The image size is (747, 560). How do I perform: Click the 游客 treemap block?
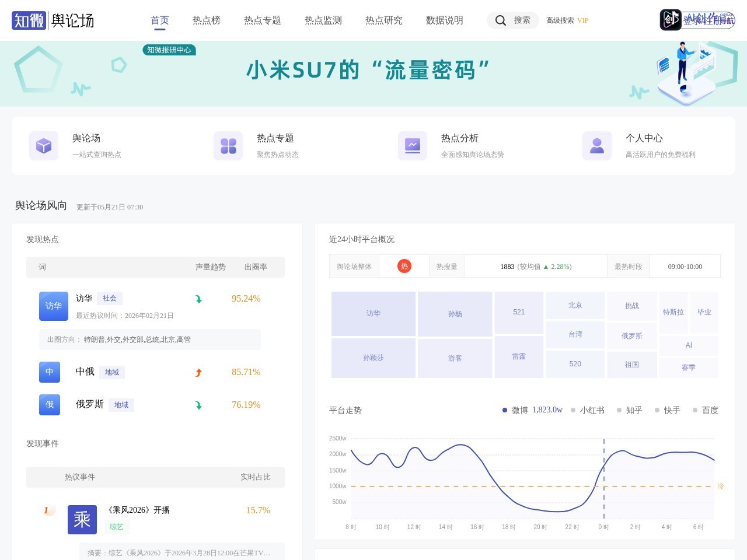pos(455,359)
